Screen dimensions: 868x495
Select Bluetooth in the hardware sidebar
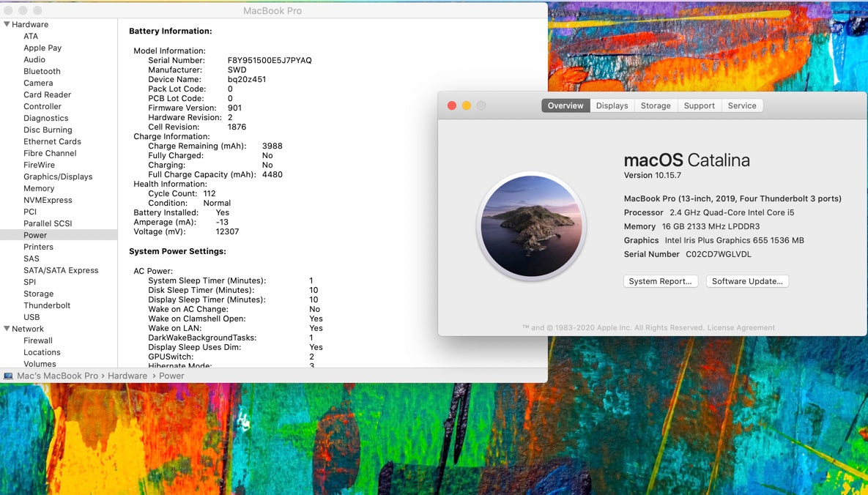[42, 71]
